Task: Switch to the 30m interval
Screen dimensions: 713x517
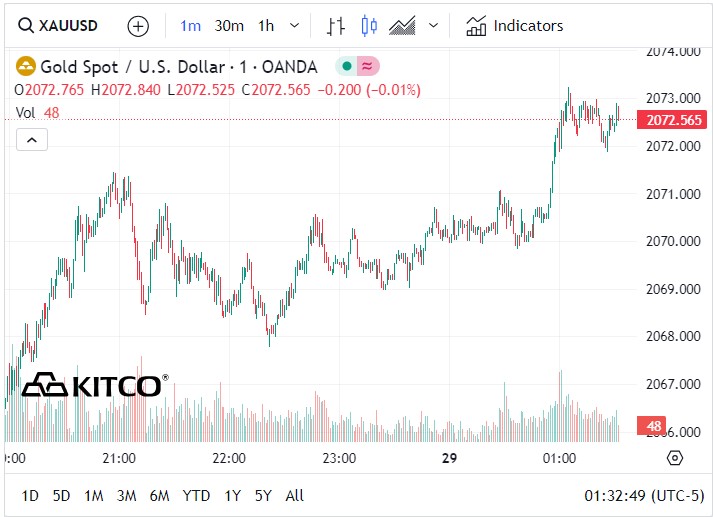Action: point(229,26)
